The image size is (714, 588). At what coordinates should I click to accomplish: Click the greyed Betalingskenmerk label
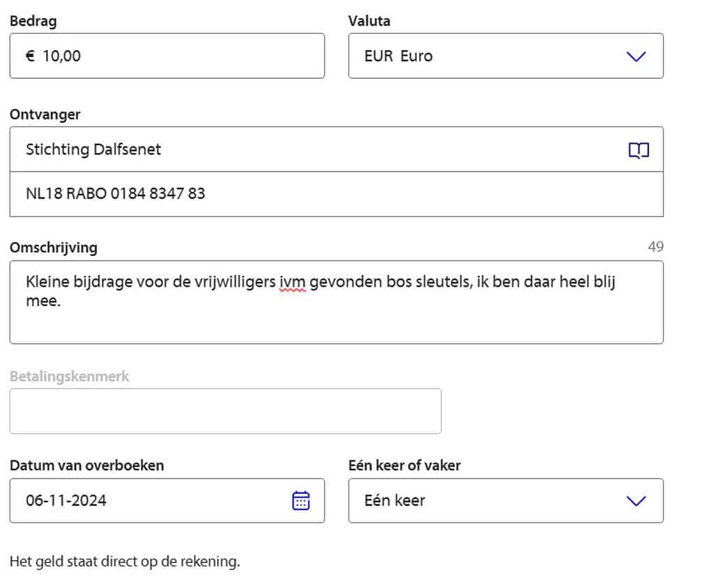click(x=70, y=376)
